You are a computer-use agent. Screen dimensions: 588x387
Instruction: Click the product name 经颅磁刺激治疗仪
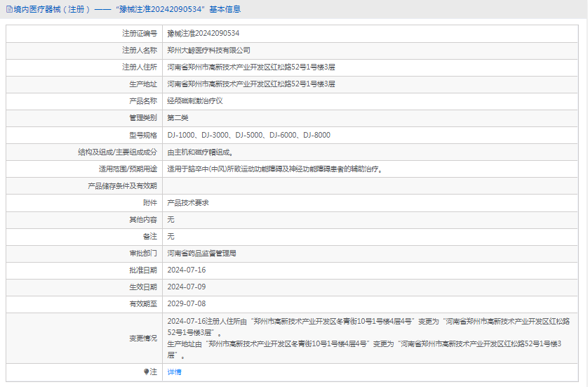[x=194, y=100]
